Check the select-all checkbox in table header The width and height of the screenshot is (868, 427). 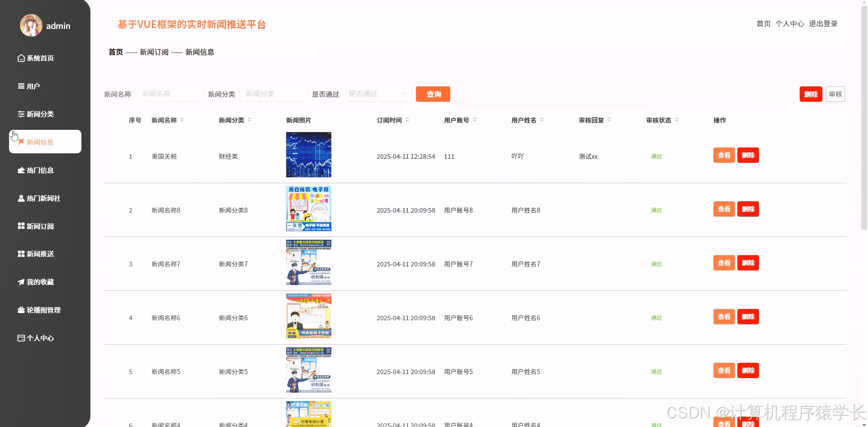click(x=110, y=120)
